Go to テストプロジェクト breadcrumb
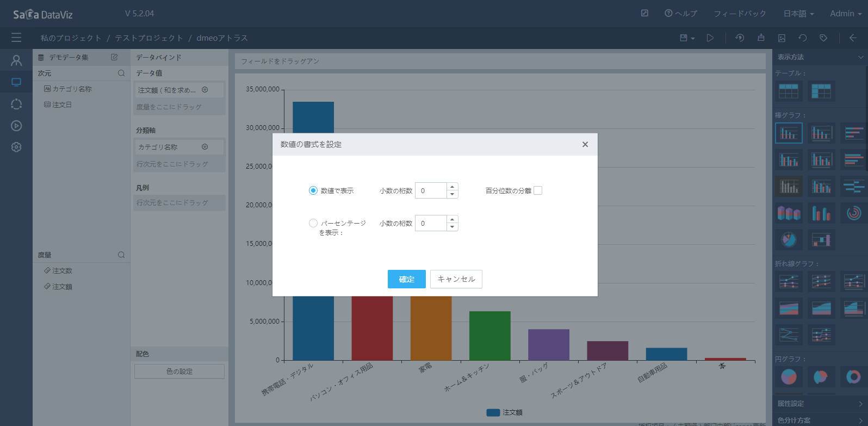The width and height of the screenshot is (868, 426). point(148,38)
